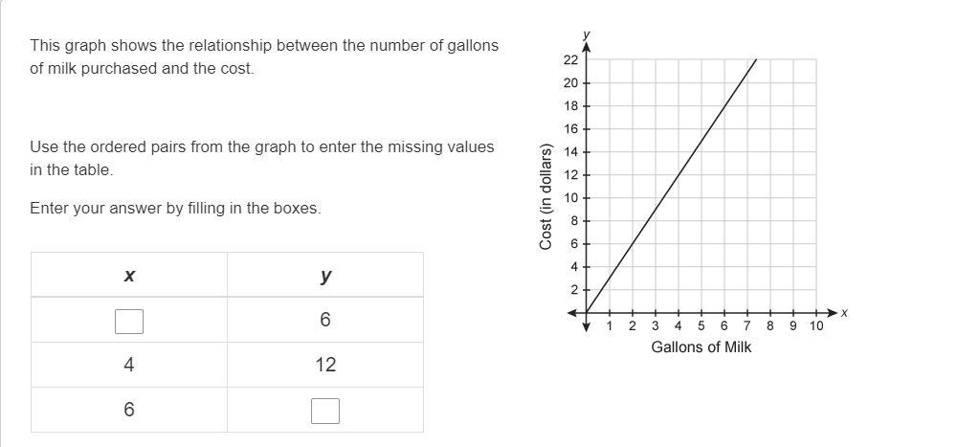Viewport: 980px width, 447px height.
Task: Click the x-axis arrow tip on graph
Action: pyautogui.click(x=833, y=312)
